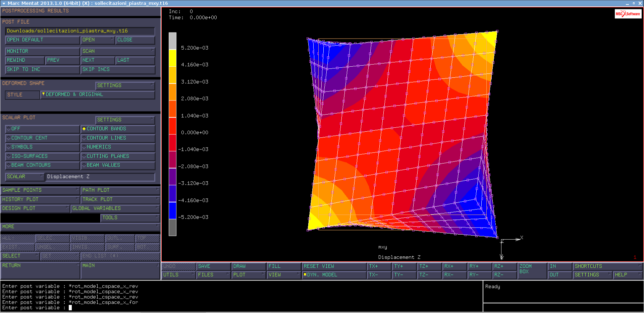This screenshot has width=644, height=313.
Task: Open the HISTORY PLOT menu
Action: (x=40, y=199)
